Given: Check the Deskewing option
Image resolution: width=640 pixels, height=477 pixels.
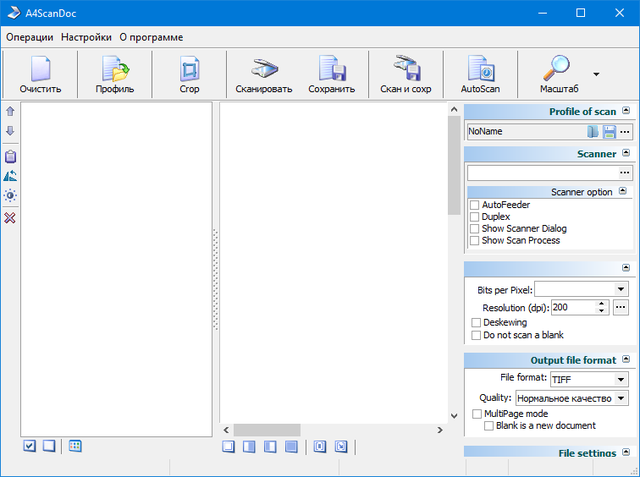Looking at the screenshot, I should pos(476,324).
